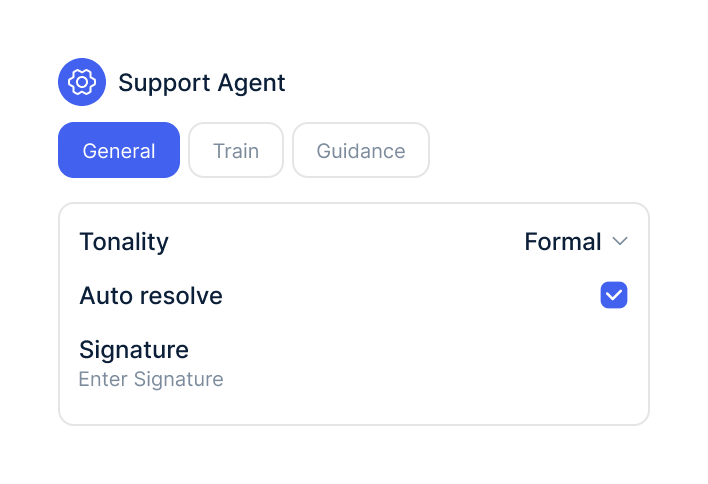
Task: Open the Tonality dropdown showing Formal
Action: point(576,242)
